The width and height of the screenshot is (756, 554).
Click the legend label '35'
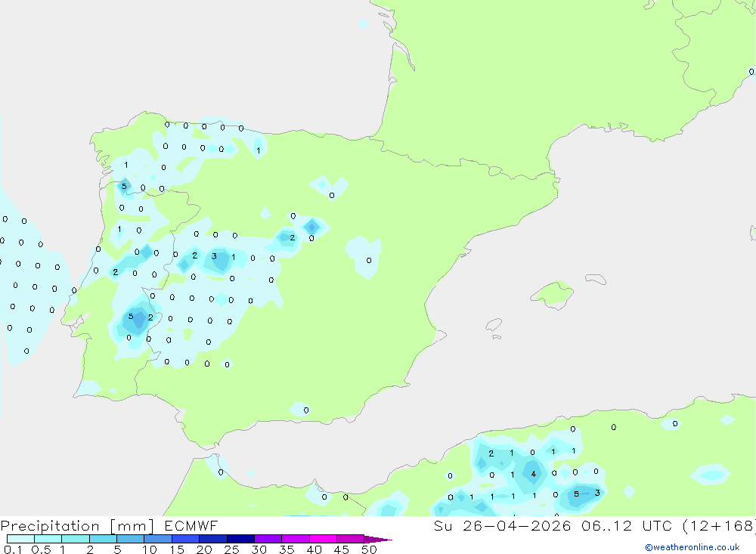click(x=287, y=549)
